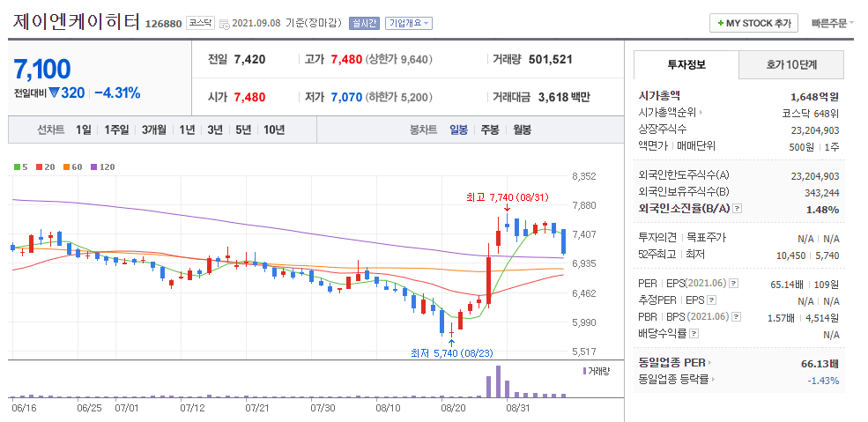Open the 시가총액순위 link

tap(668, 114)
